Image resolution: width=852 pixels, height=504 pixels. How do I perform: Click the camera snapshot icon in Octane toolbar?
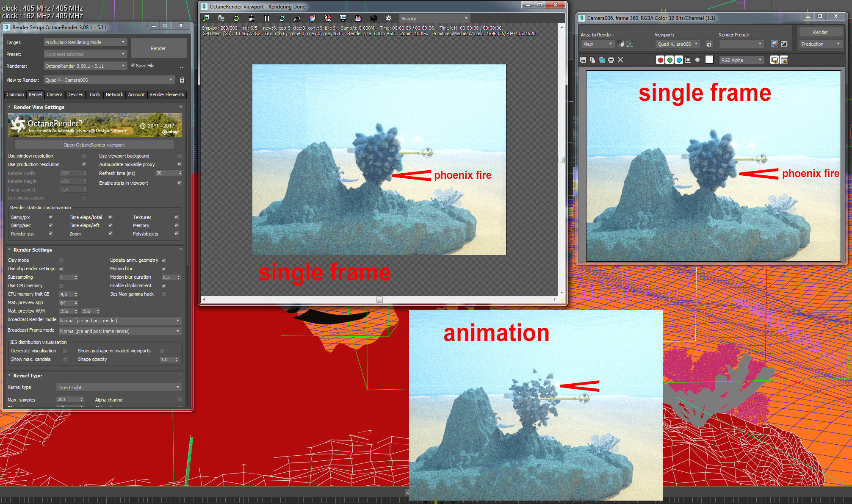pyautogui.click(x=373, y=18)
